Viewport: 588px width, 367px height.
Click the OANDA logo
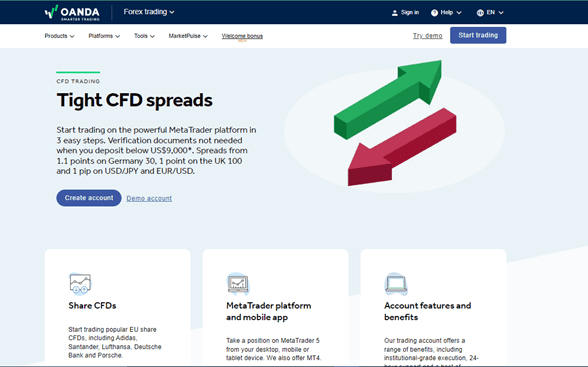point(72,12)
